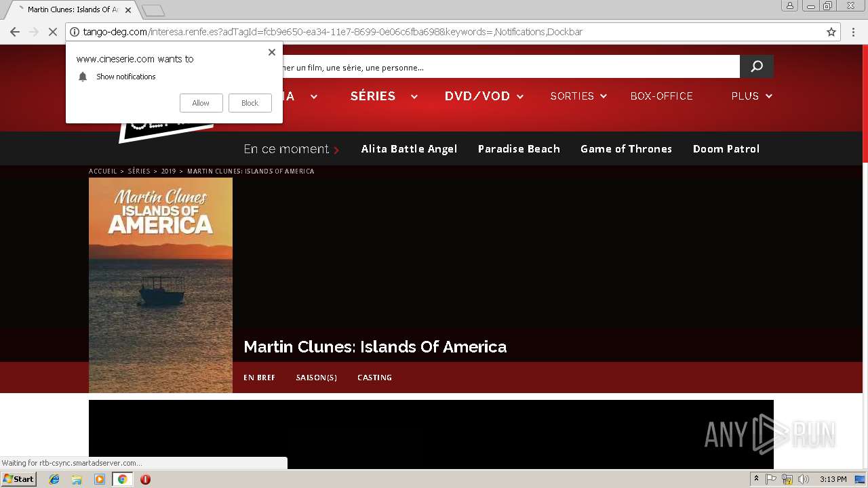Go to SÉRIES breadcrumb

click(139, 171)
